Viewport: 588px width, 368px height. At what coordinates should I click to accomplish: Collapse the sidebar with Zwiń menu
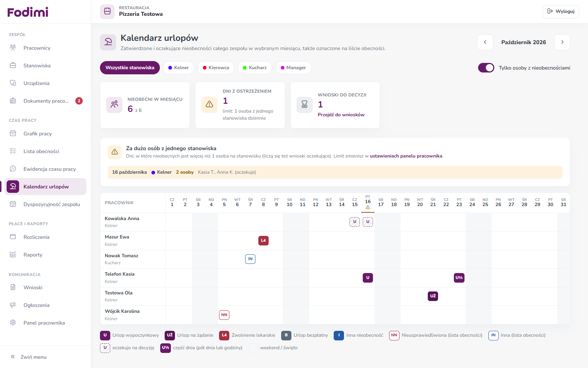click(29, 357)
